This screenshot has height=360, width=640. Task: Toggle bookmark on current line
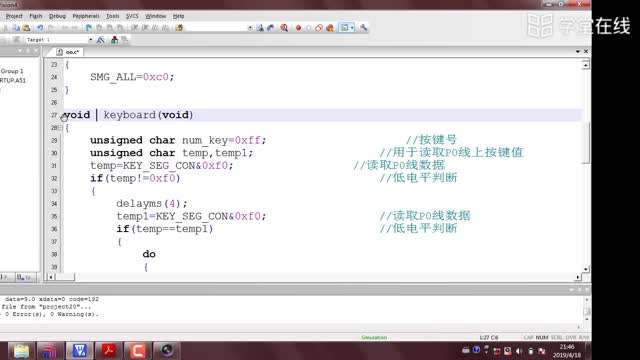pyautogui.click(x=89, y=28)
